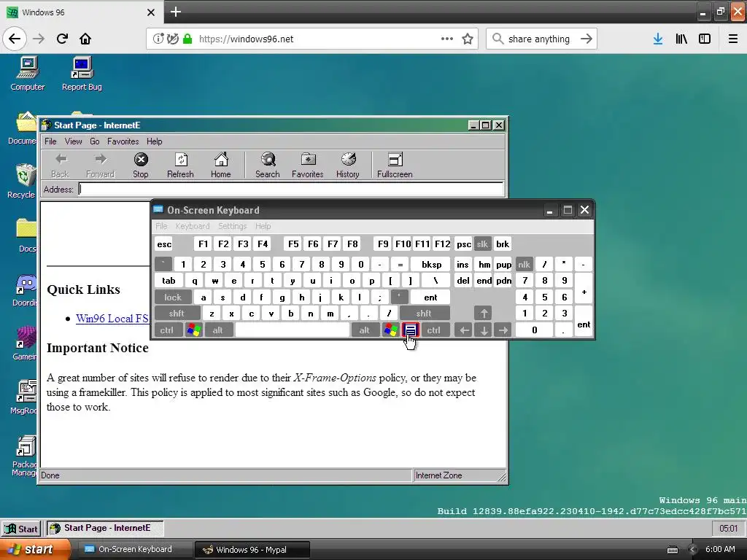This screenshot has height=560, width=747.
Task: Click the Windows 96 Start button
Action: (x=21, y=529)
